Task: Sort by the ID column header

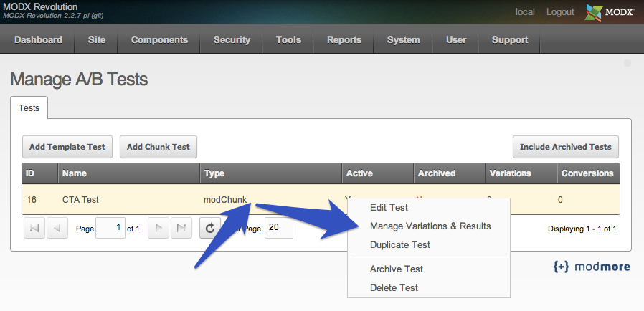Action: coord(40,173)
